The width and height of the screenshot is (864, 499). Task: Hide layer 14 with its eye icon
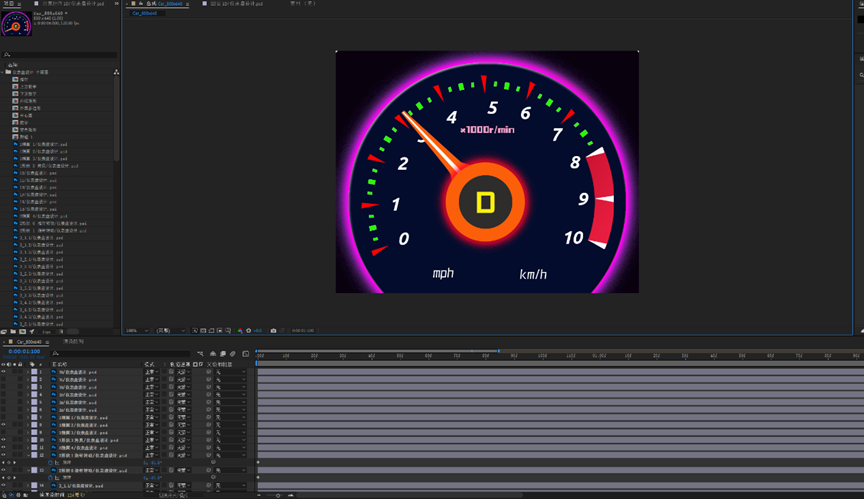(3, 485)
